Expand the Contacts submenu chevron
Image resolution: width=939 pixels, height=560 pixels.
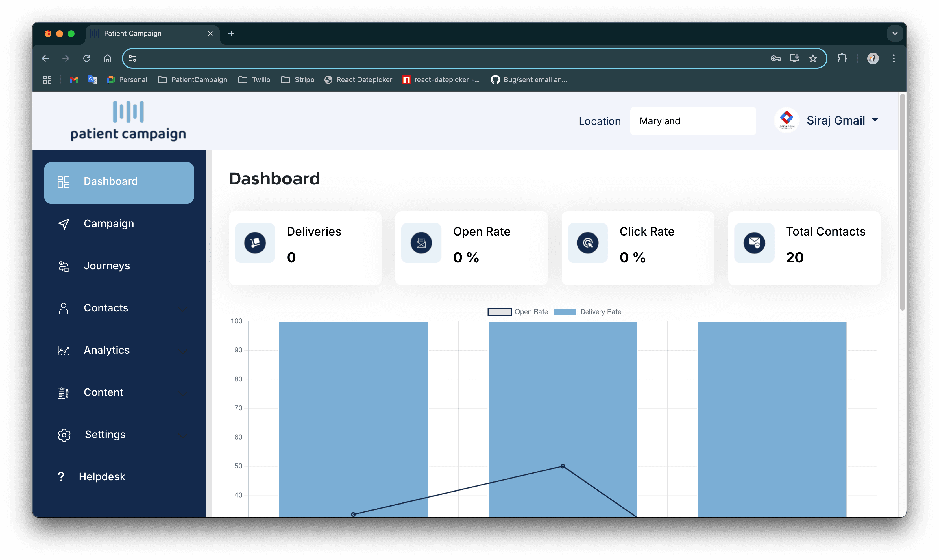[x=183, y=309]
